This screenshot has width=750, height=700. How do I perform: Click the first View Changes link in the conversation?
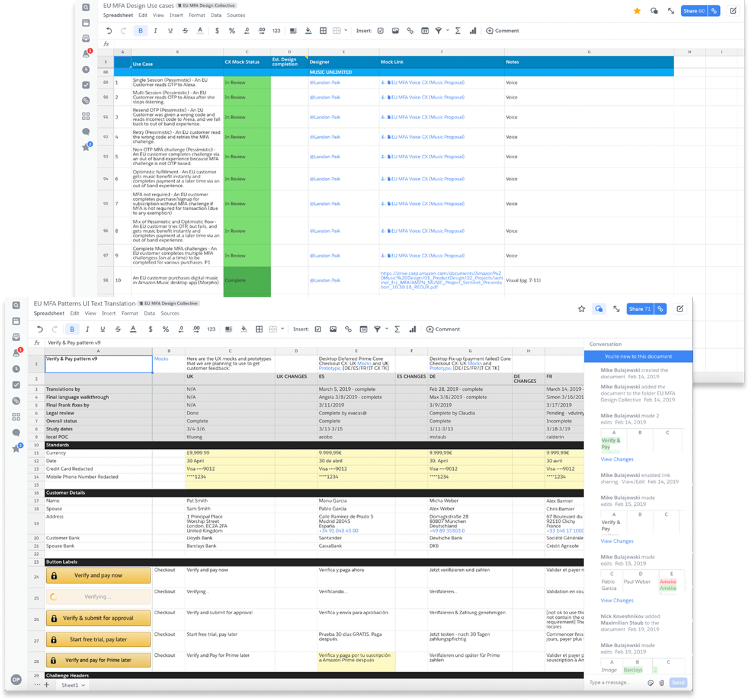click(x=617, y=460)
